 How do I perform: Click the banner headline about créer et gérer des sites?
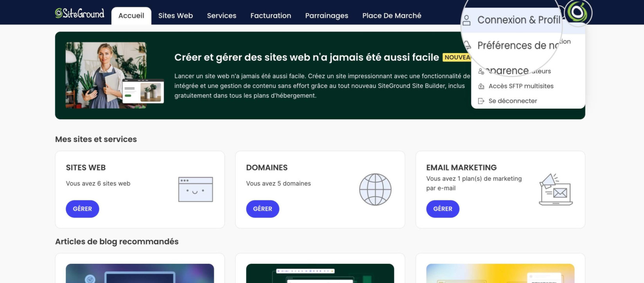click(x=307, y=57)
